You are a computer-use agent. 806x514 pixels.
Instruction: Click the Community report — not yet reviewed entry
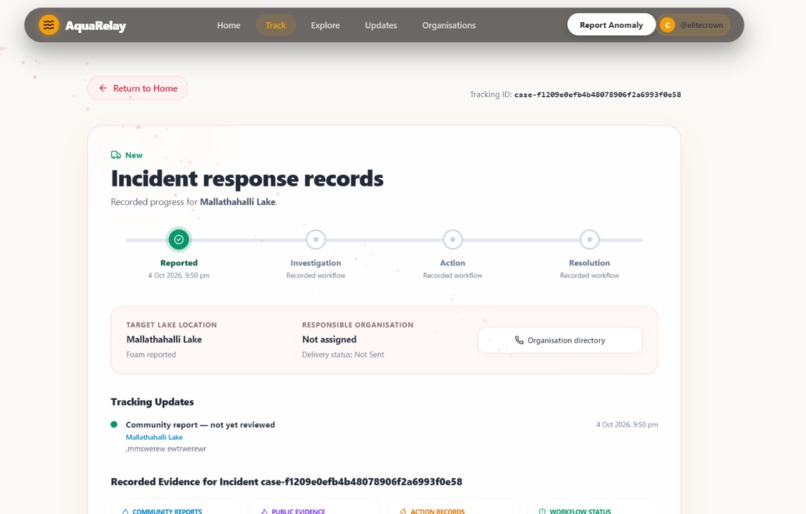200,425
